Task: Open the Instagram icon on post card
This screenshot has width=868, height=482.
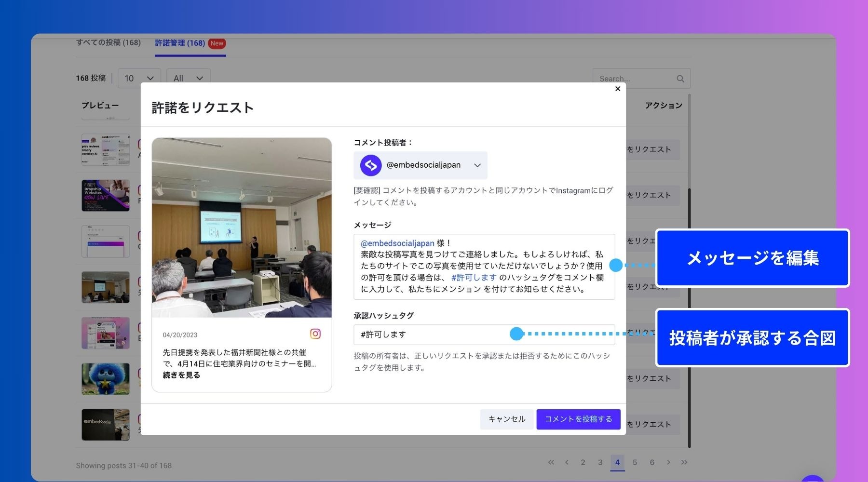Action: click(x=315, y=334)
